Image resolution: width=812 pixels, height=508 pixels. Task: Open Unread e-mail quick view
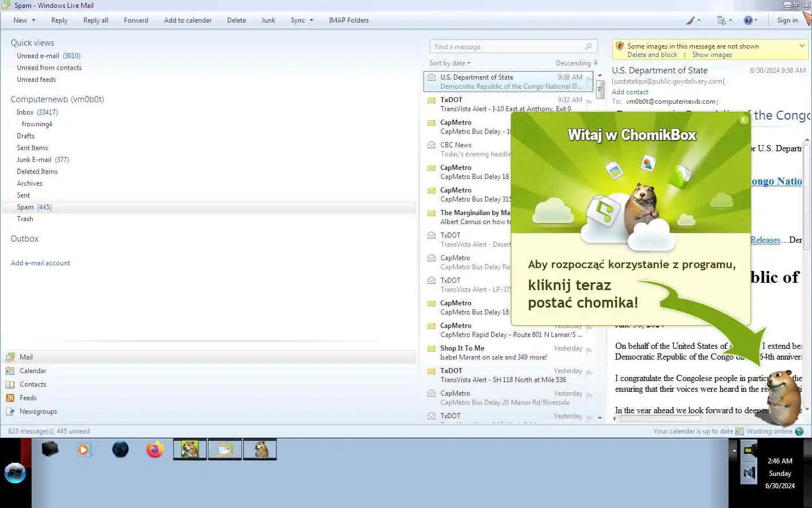click(48, 56)
